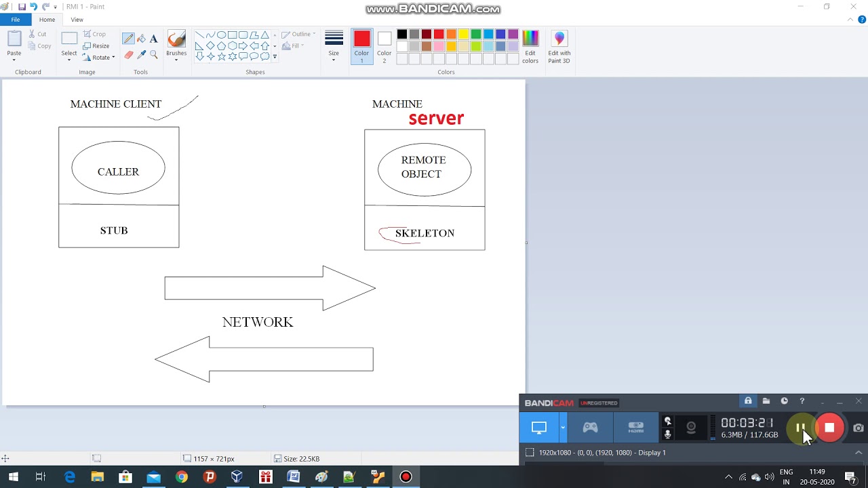Open File Explorer from taskbar

click(97, 477)
